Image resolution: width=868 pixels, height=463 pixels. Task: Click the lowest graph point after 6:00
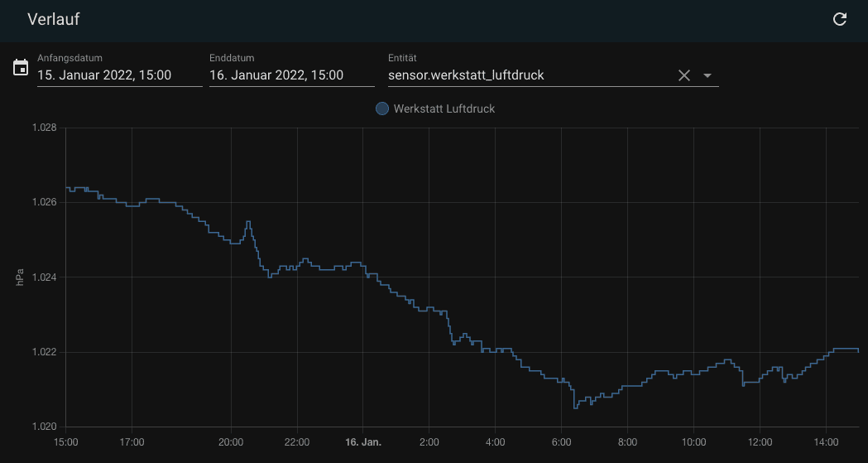(575, 408)
